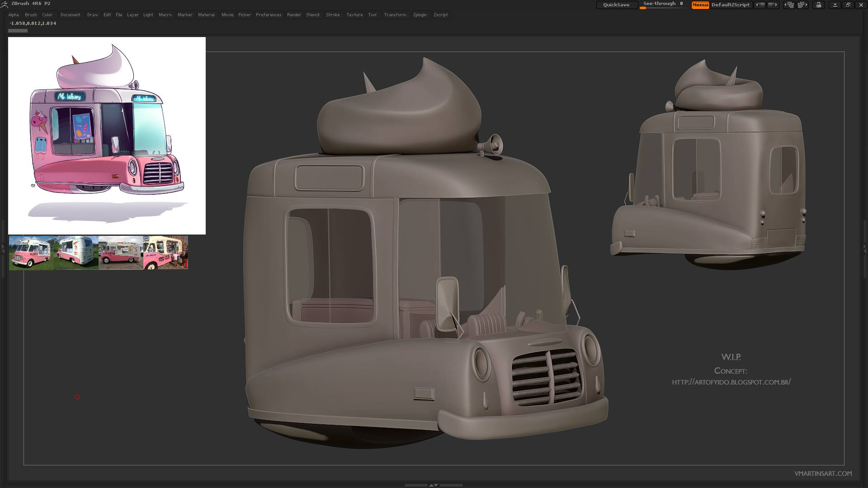Open the Movie menu
868x488 pixels.
[227, 15]
